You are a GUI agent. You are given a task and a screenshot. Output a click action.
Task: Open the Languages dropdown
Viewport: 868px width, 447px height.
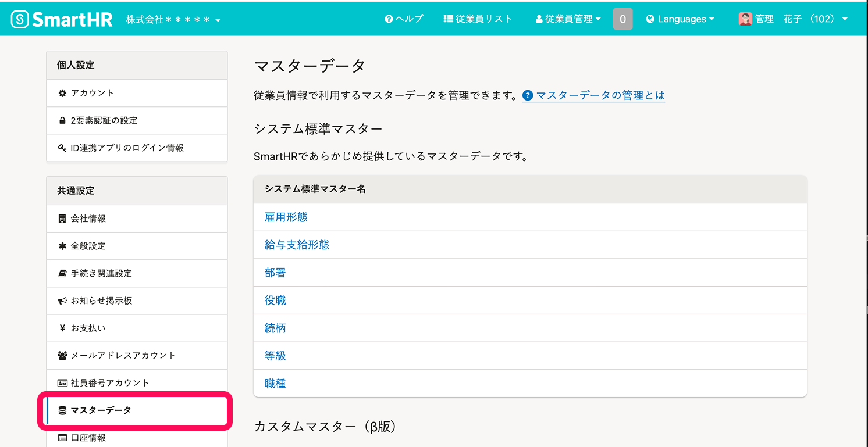click(x=680, y=19)
